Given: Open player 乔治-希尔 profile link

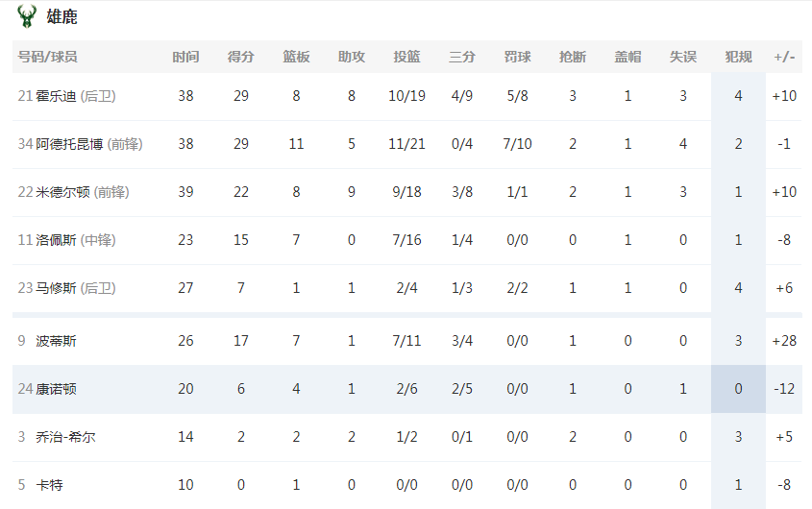Looking at the screenshot, I should click(65, 437).
